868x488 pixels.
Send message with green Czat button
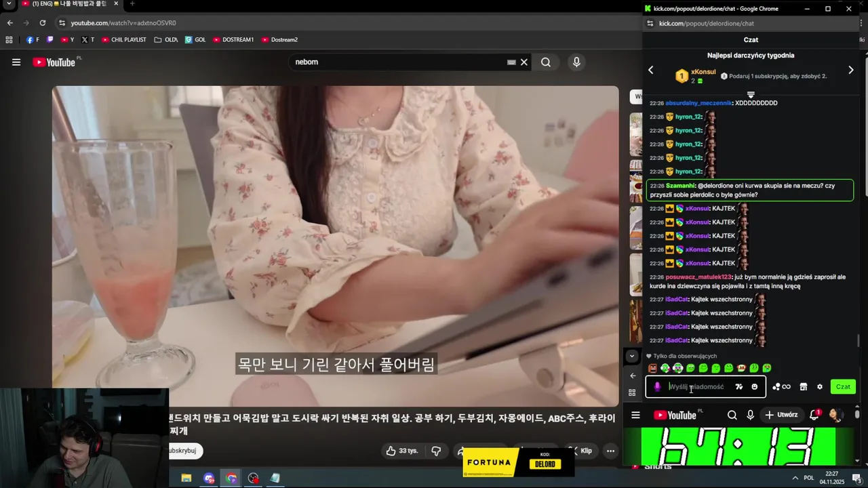point(843,387)
